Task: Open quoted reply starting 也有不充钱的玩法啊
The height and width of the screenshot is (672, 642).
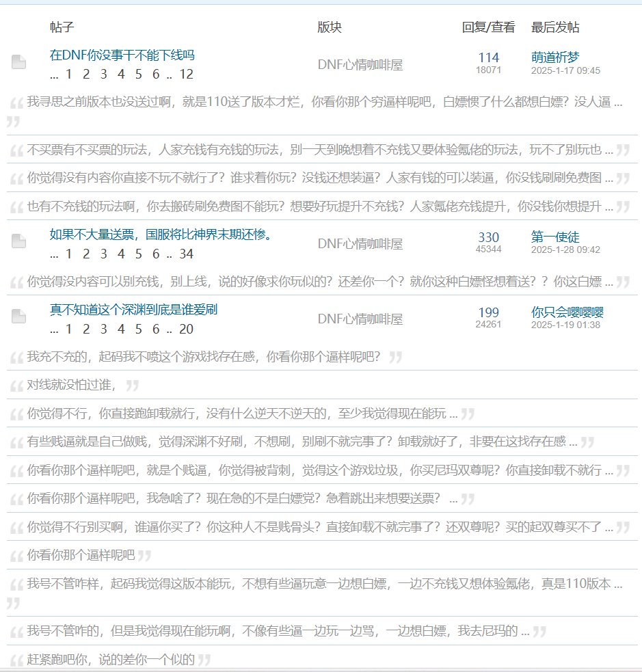Action: pos(320,206)
